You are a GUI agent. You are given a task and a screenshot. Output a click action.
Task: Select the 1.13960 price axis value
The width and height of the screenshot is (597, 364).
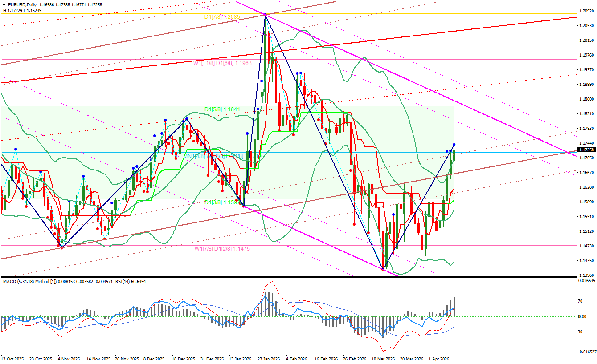(x=586, y=275)
